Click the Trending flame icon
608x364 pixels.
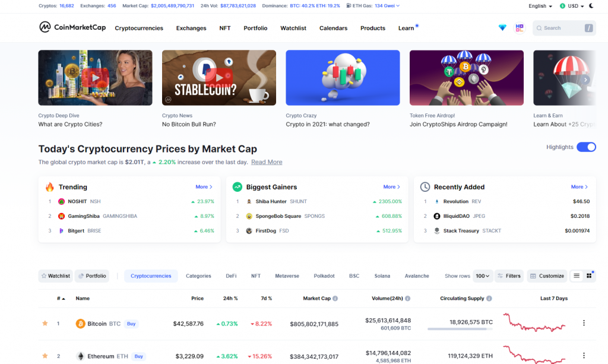[50, 187]
